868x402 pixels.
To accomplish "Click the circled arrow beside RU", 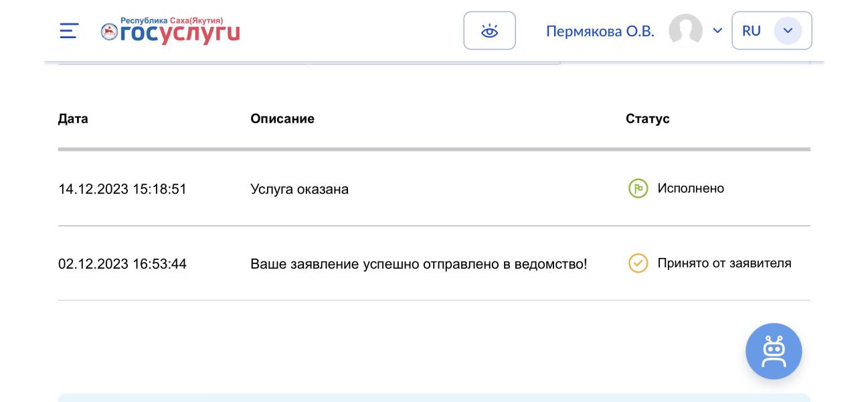I will [x=788, y=31].
